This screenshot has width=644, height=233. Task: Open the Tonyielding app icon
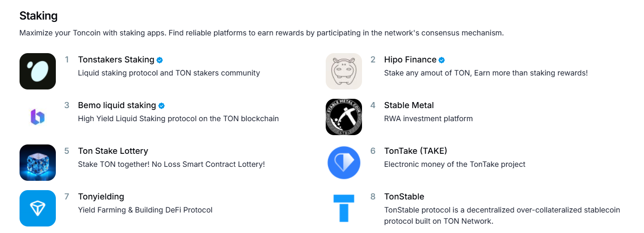pos(38,208)
